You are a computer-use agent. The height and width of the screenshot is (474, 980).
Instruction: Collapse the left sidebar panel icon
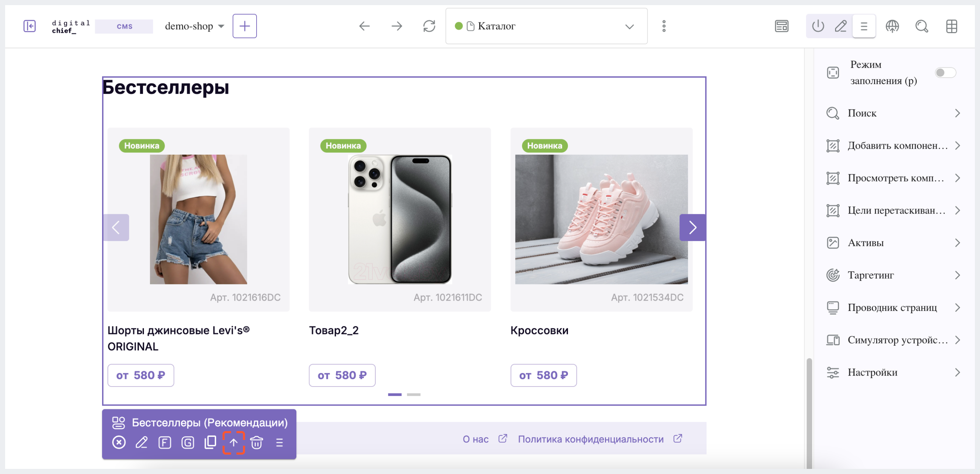[x=29, y=26]
